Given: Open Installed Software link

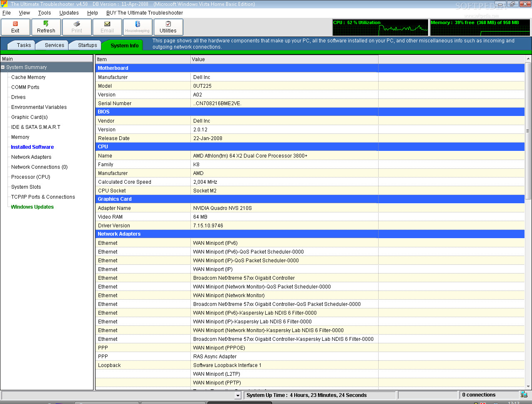Looking at the screenshot, I should 32,147.
